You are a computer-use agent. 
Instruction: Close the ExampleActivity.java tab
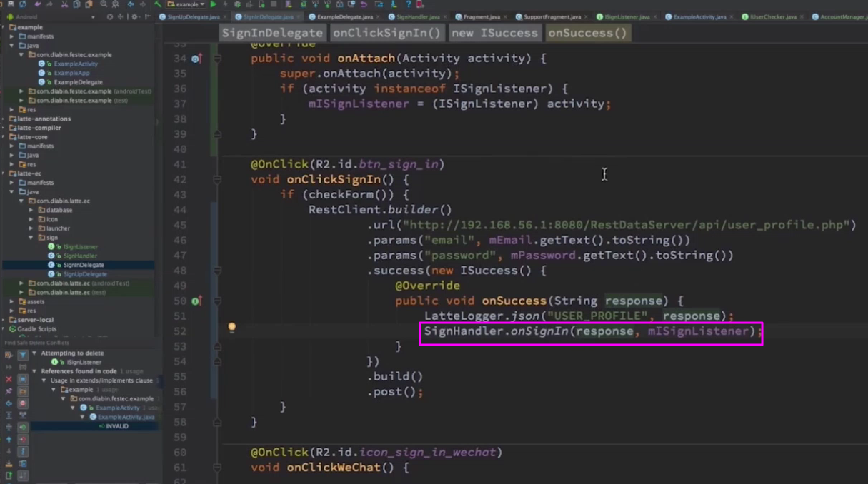(x=730, y=16)
